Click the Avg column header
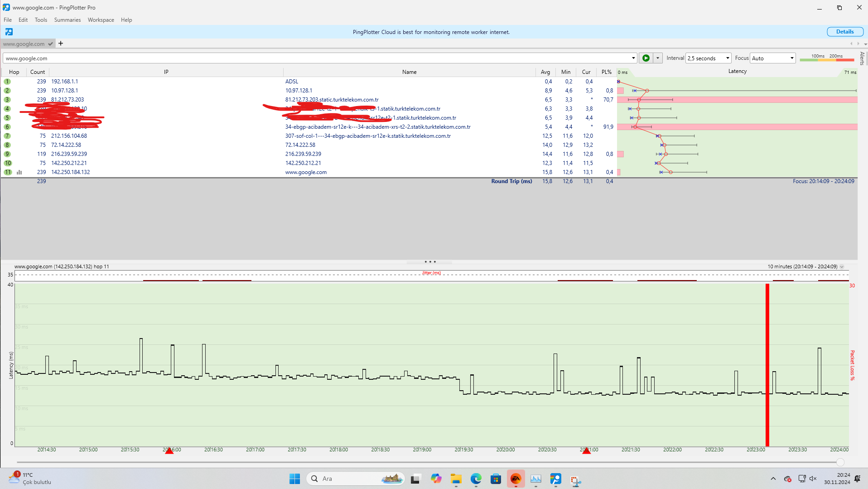Image resolution: width=868 pixels, height=489 pixels. 545,72
